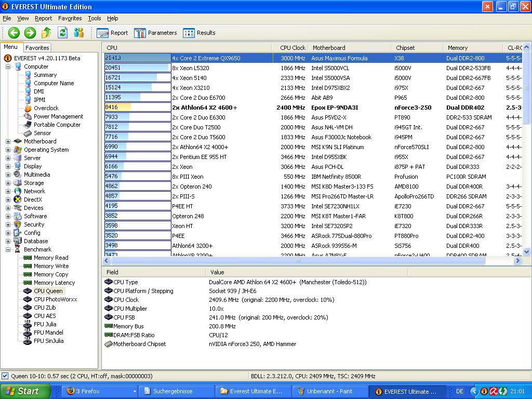The height and width of the screenshot is (399, 532).
Task: Switch to 3 Firefox taskbar group
Action: point(100,392)
